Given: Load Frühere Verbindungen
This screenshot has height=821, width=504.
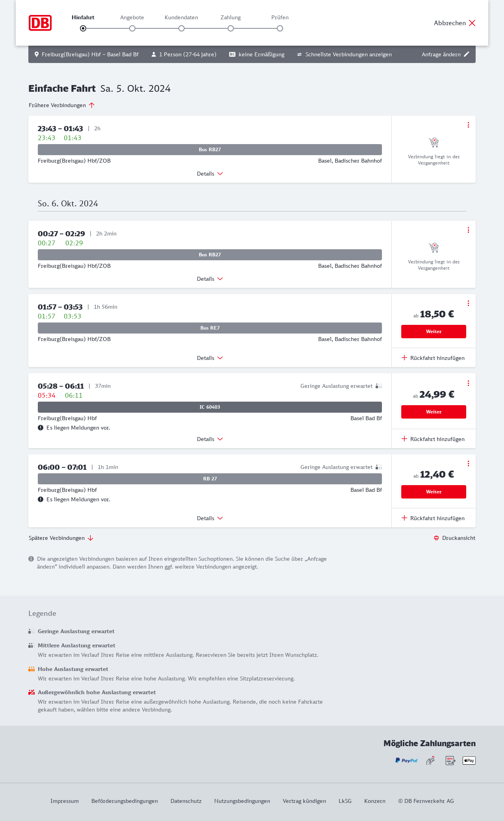Looking at the screenshot, I should pos(62,105).
